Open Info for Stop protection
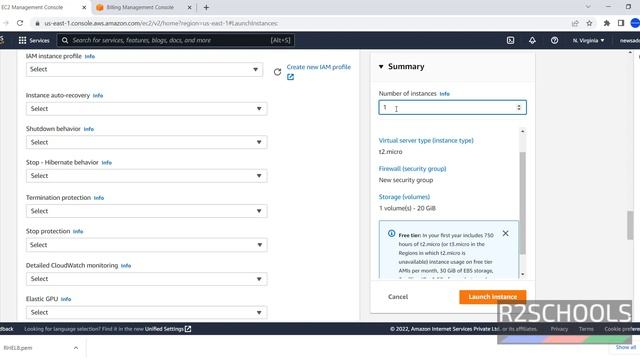Viewport: 640px width, 360px height. [x=78, y=231]
